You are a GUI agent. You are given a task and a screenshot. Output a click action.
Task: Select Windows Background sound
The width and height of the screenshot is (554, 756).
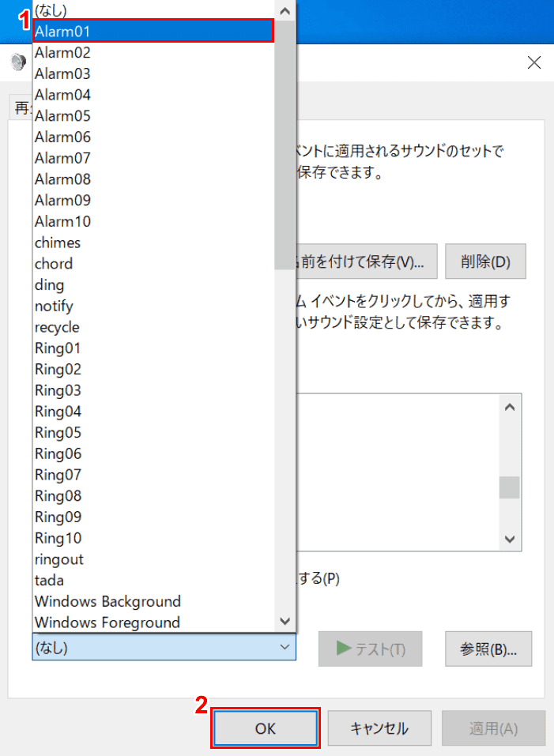(x=154, y=602)
